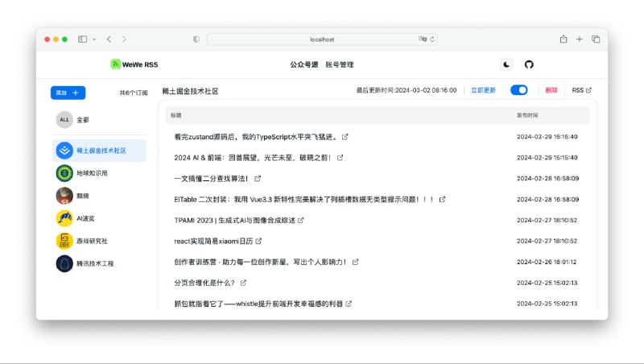The height and width of the screenshot is (364, 644).
Task: Open article 一文搞懂二分查找算法
Action: tap(211, 179)
